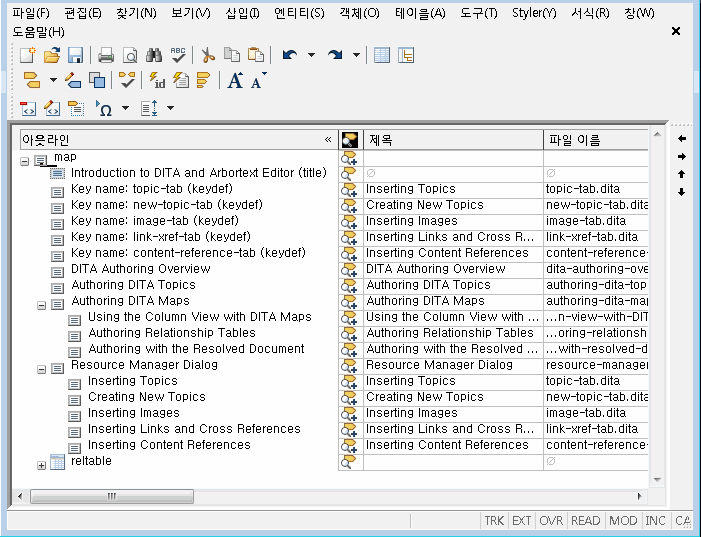Expand the reltable node
The height and width of the screenshot is (537, 701).
click(x=42, y=465)
